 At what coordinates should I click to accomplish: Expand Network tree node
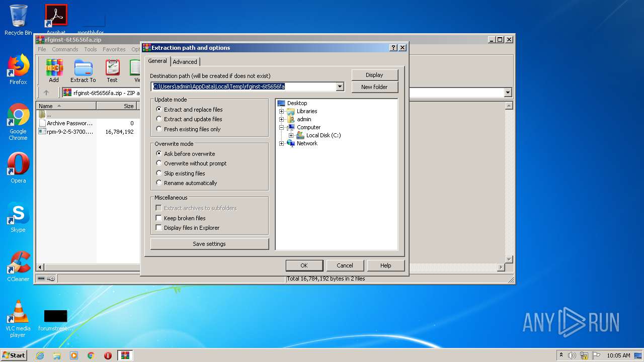pos(282,143)
